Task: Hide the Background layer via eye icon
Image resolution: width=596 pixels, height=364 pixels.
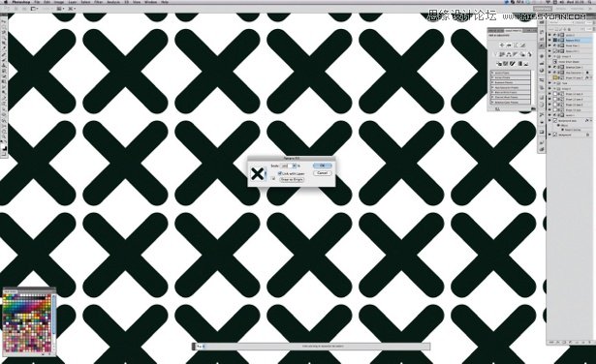Action: [x=549, y=135]
